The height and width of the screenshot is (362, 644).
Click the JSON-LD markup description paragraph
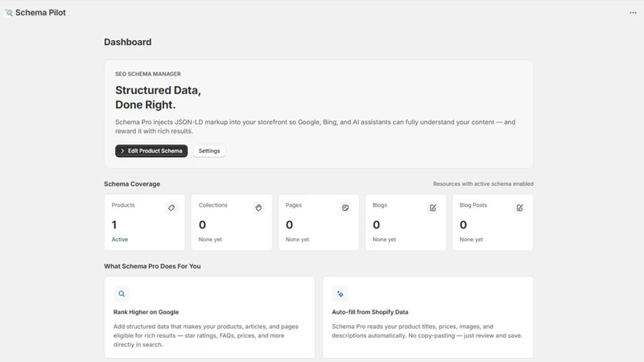pyautogui.click(x=315, y=126)
